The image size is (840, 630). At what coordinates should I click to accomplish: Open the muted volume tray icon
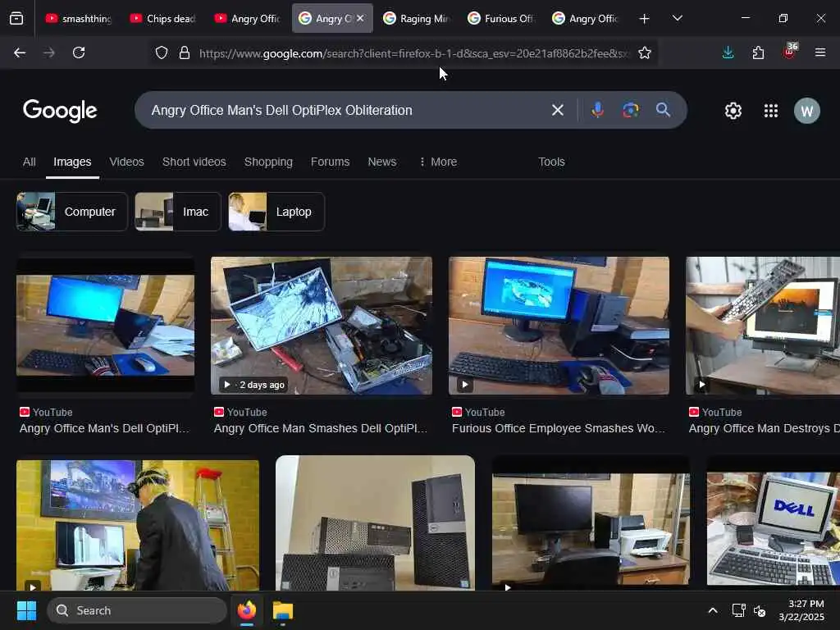[x=760, y=610]
